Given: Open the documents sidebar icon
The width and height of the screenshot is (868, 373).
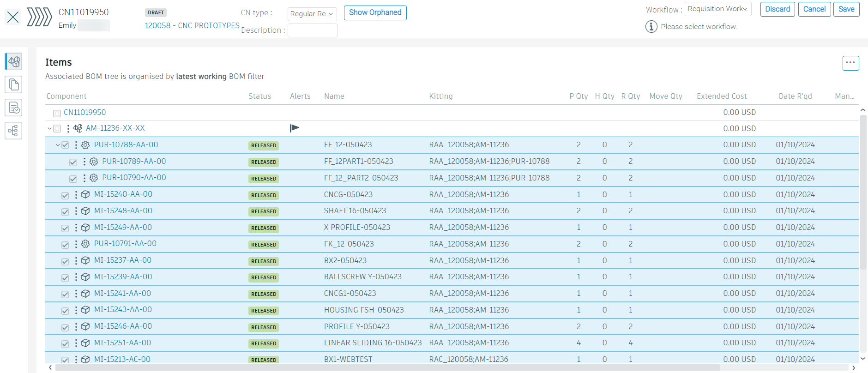Looking at the screenshot, I should [x=14, y=84].
